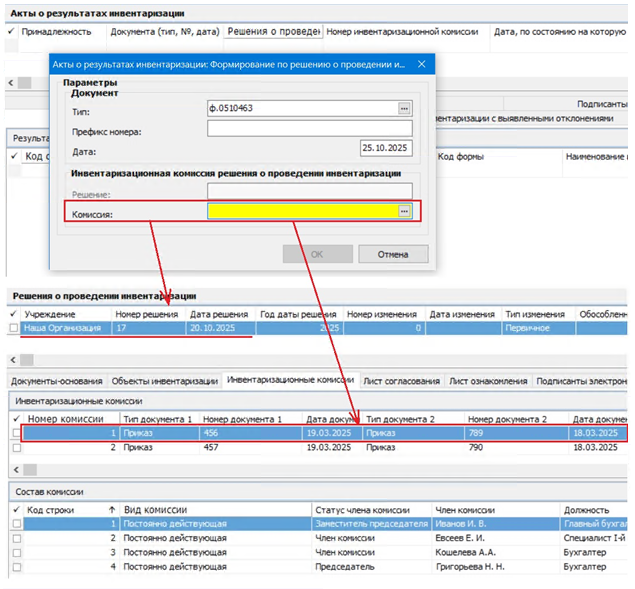Close the Формирование по решению dialog
Screen dimensions: 635x589
pyautogui.click(x=421, y=64)
